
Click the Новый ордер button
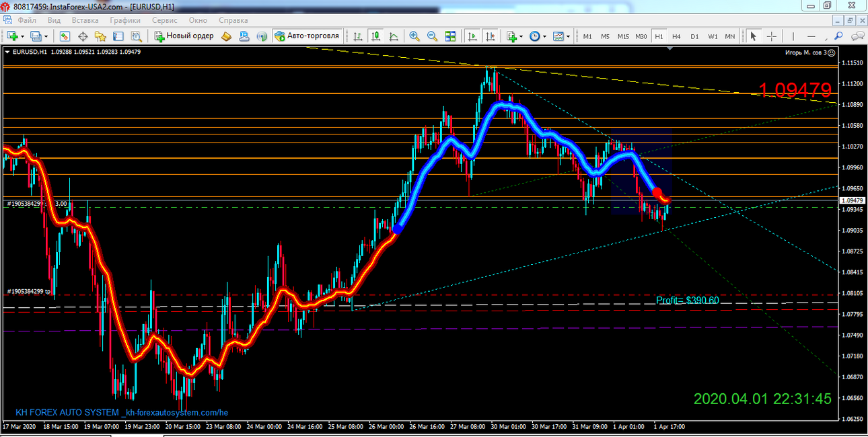(x=184, y=36)
